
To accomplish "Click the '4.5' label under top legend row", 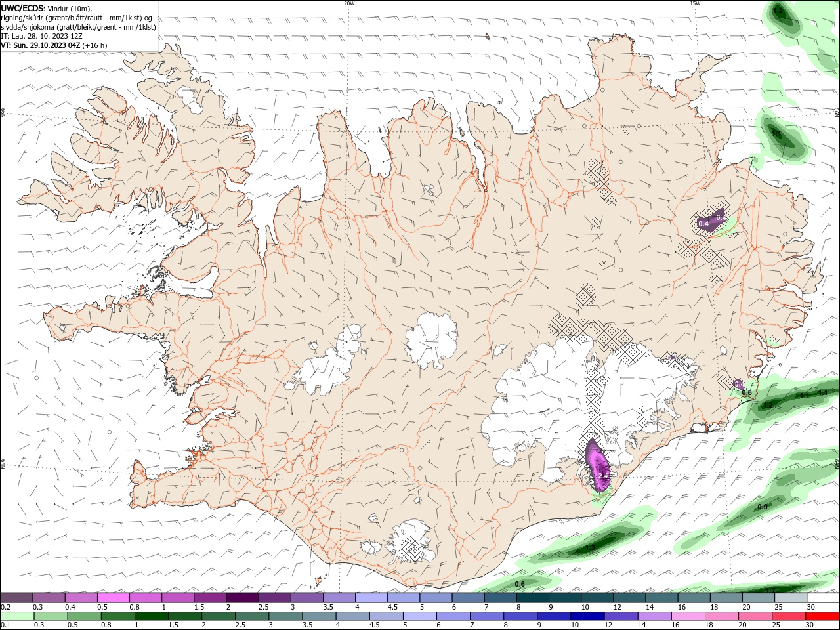I will 392,607.
